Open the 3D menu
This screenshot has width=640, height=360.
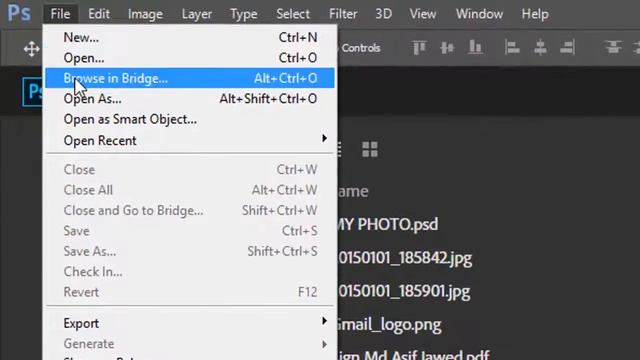(383, 14)
